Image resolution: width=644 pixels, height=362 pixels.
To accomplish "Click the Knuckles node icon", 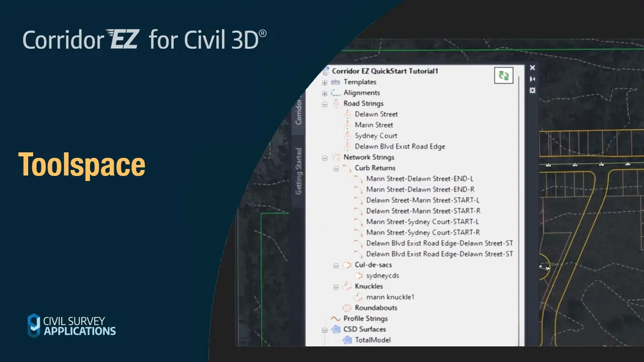I will (347, 287).
